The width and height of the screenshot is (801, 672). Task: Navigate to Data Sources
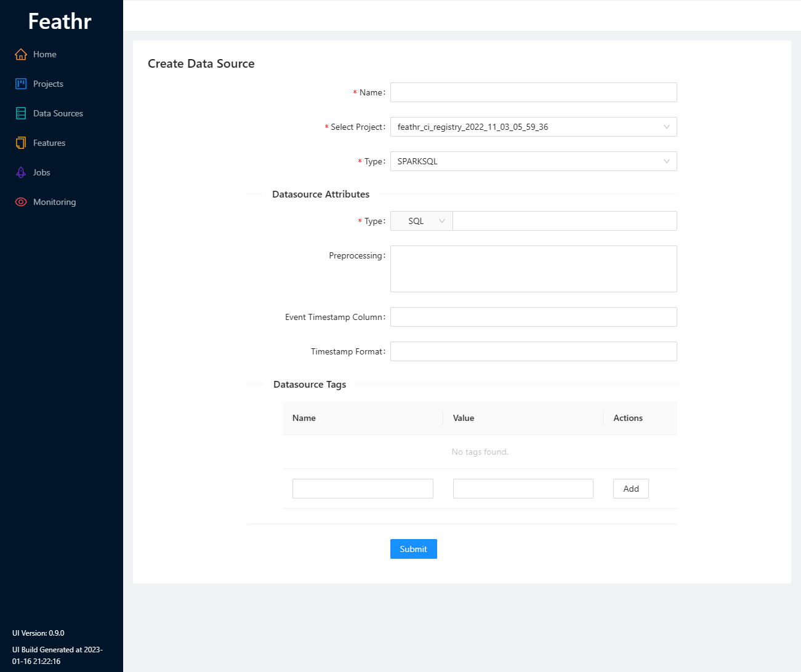click(62, 113)
